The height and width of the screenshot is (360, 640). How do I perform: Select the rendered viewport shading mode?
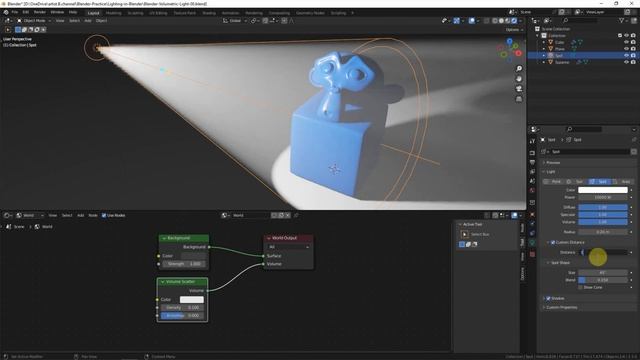[x=514, y=20]
